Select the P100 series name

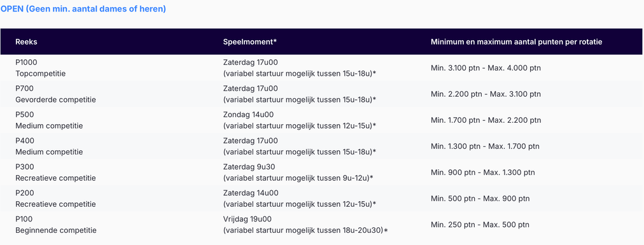pos(24,219)
